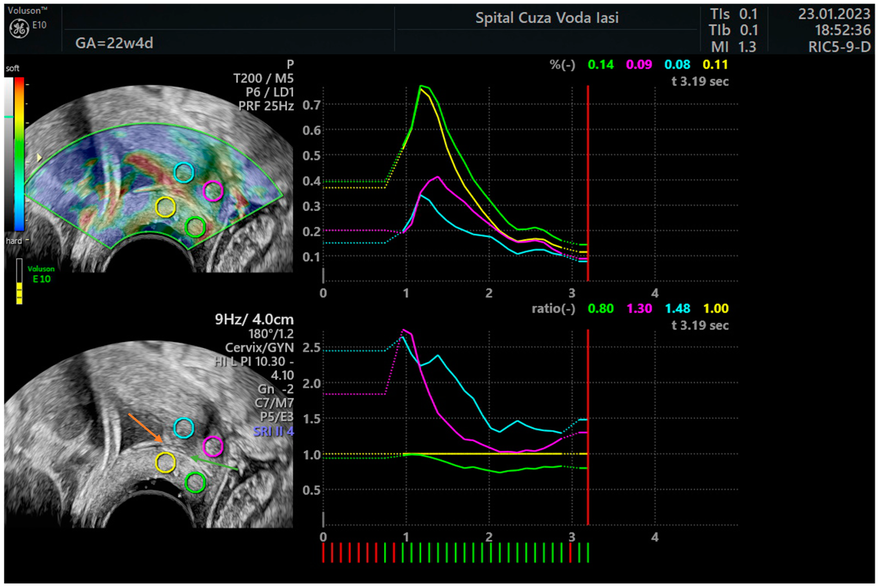Click cyan ROI circle on B-mode image
The width and height of the screenshot is (878, 588).
(x=184, y=428)
